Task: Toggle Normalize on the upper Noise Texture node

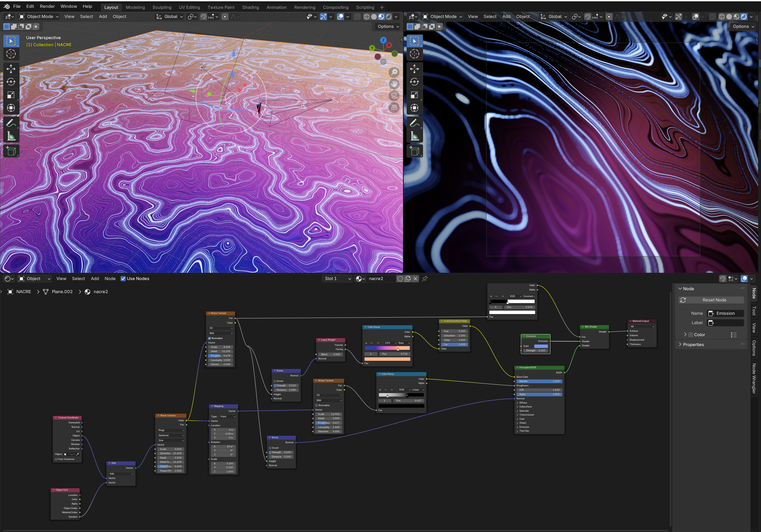Action: [209, 338]
